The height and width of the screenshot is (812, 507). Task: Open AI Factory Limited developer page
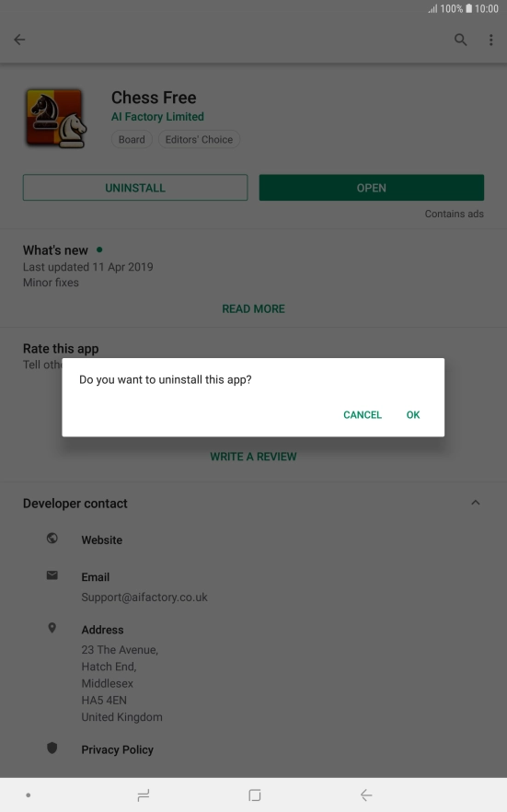tap(157, 117)
